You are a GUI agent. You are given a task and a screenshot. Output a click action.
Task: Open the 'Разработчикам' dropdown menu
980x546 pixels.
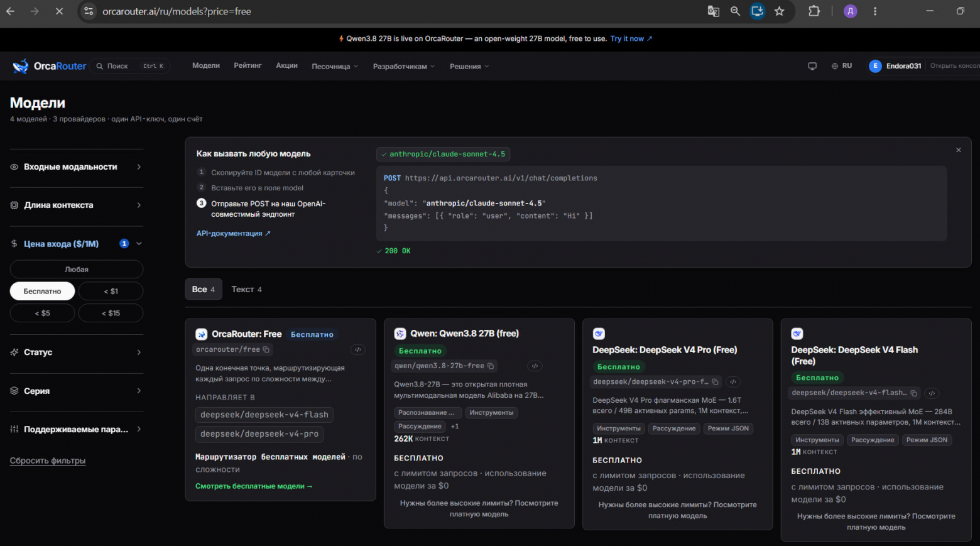[404, 67]
